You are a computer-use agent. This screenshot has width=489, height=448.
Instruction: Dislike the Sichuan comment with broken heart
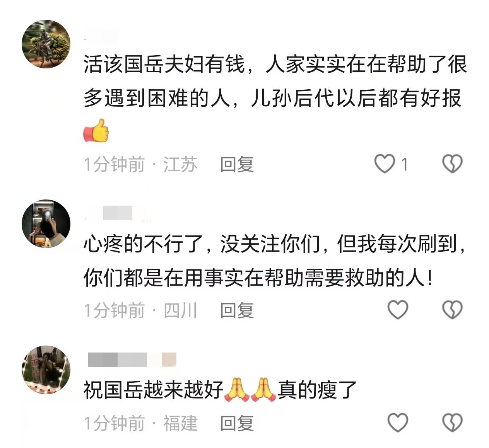(x=452, y=310)
